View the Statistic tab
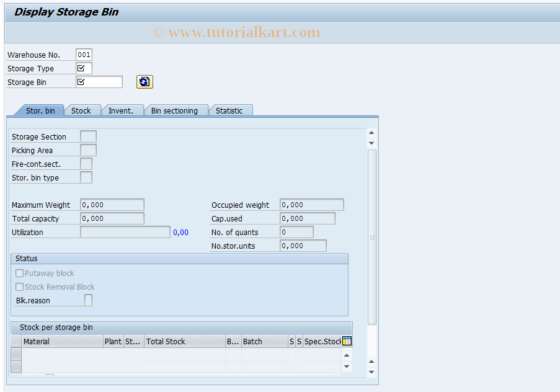The image size is (560, 392). pyautogui.click(x=230, y=110)
